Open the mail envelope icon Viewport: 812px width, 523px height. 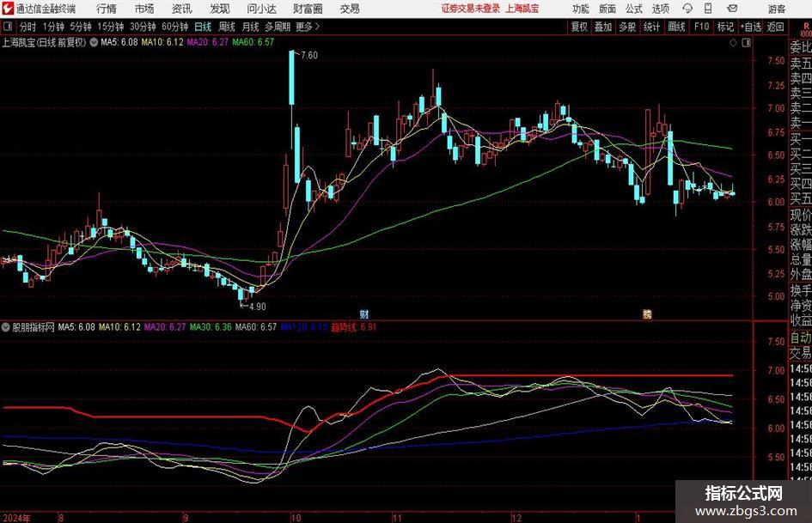click(732, 9)
